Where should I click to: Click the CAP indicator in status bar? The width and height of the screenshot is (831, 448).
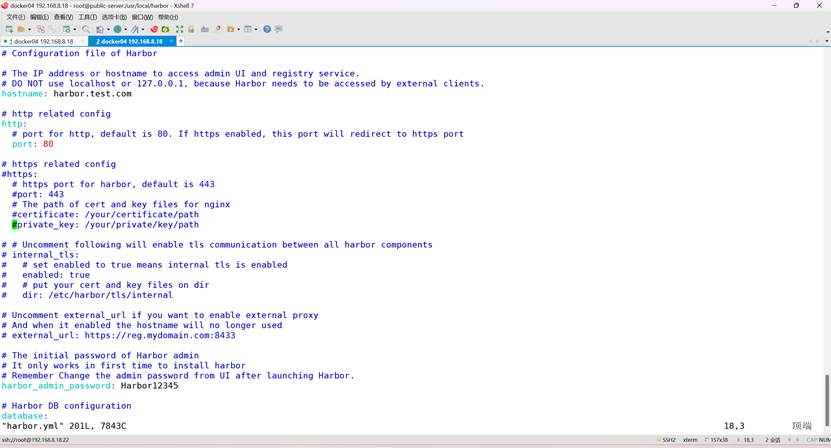click(811, 440)
